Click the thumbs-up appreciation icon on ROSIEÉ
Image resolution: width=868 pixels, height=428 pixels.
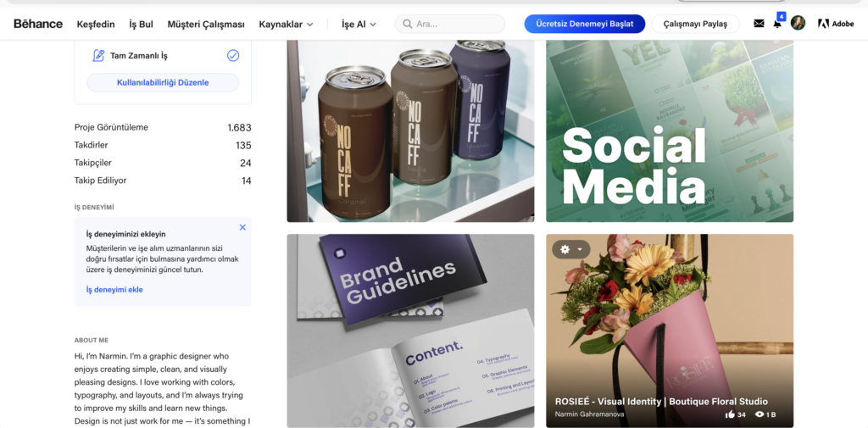[x=730, y=414]
